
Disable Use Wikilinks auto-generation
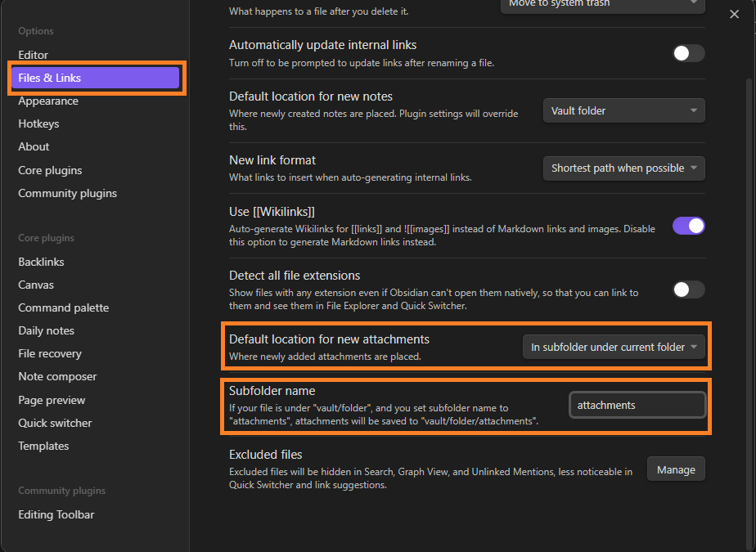click(688, 226)
